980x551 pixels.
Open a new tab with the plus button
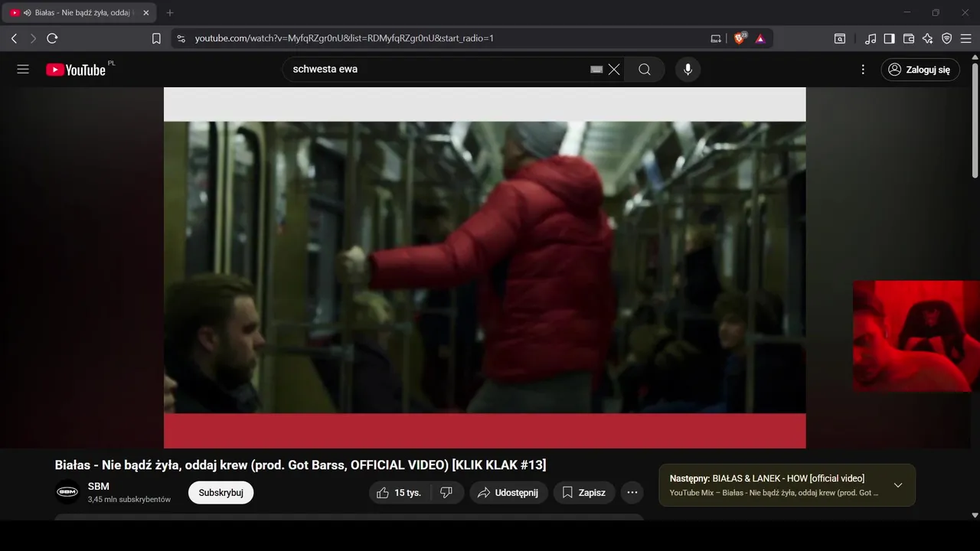[x=170, y=13]
